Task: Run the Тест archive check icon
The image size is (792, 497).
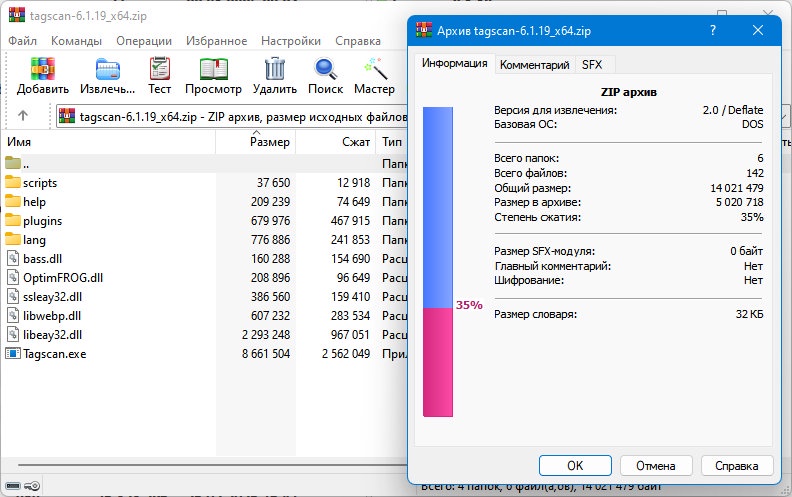Action: pyautogui.click(x=160, y=69)
